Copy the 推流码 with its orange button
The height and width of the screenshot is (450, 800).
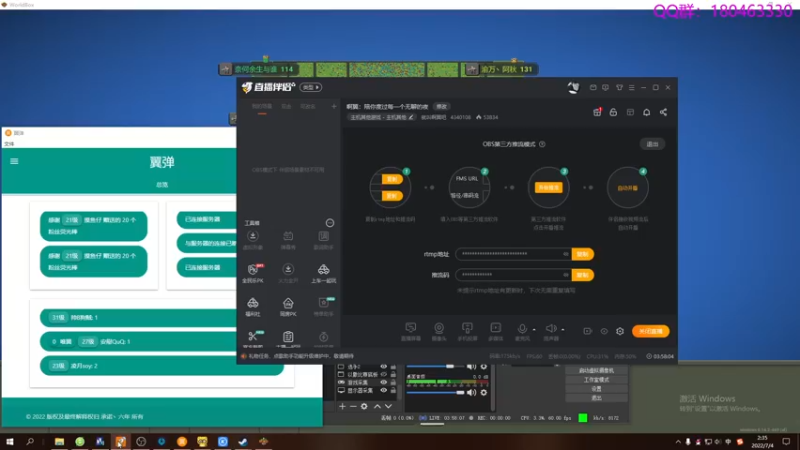583,275
